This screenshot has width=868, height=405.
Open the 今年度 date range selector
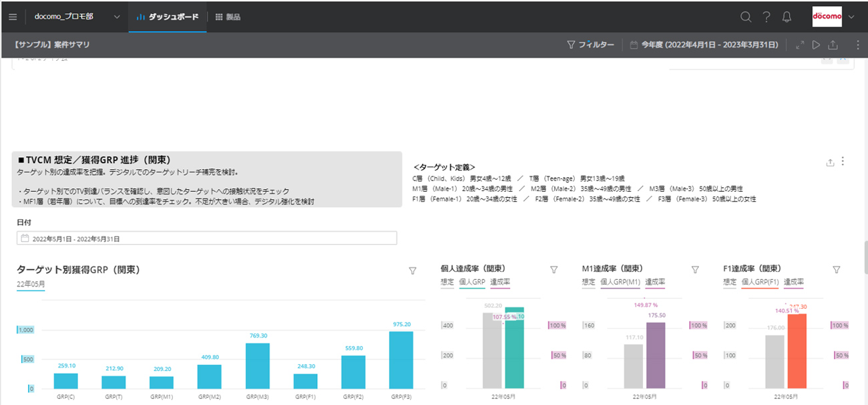[x=704, y=45]
